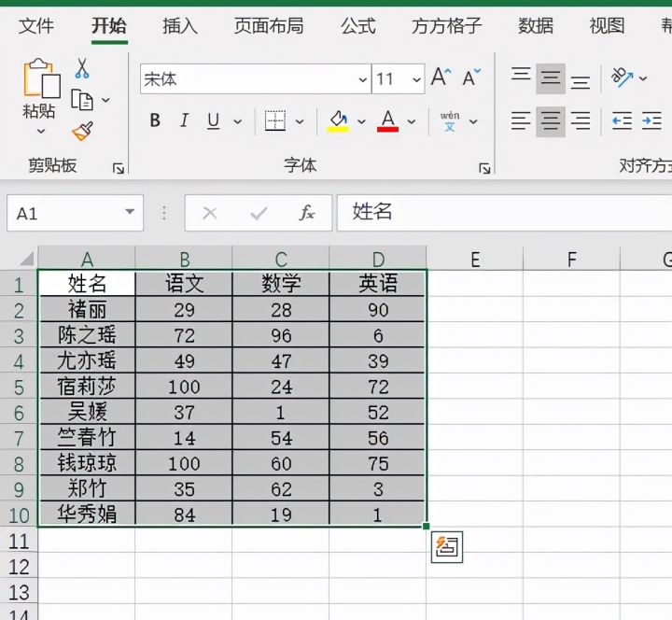This screenshot has height=620, width=672.
Task: Click the wén phonetic guide icon
Action: [450, 120]
